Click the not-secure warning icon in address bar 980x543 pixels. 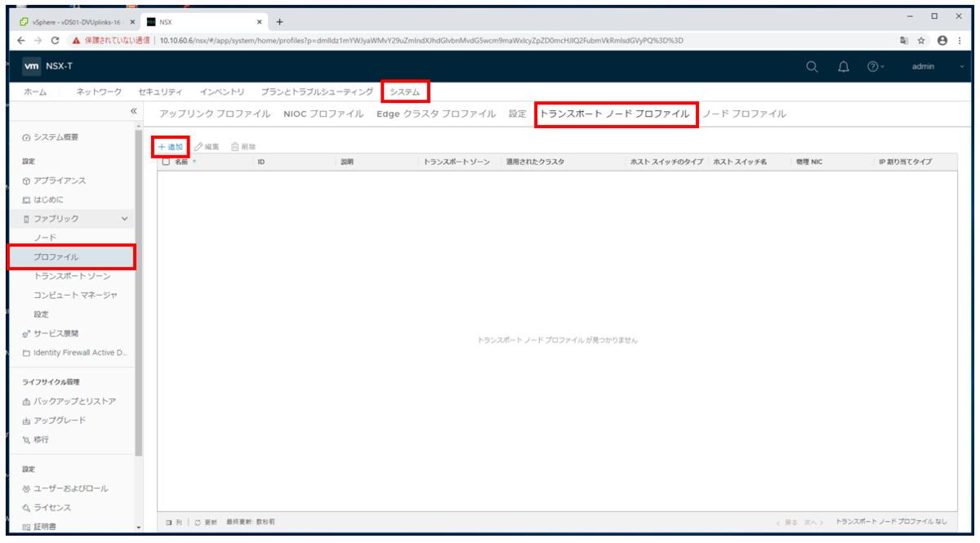pyautogui.click(x=76, y=40)
